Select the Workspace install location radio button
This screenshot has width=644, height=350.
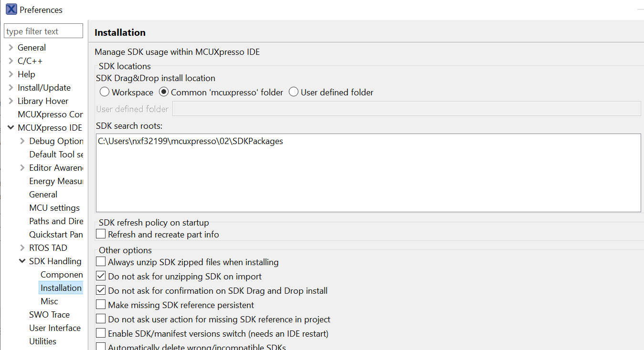tap(104, 92)
